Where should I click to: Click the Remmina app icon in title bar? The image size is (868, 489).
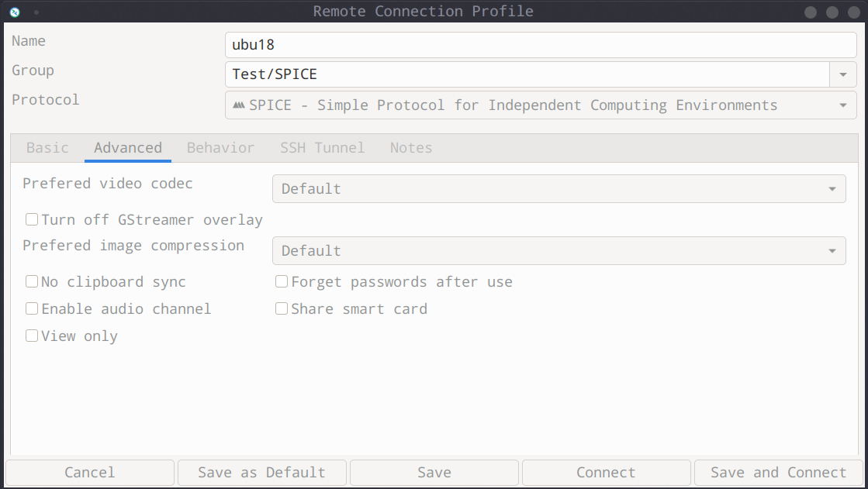(x=14, y=12)
